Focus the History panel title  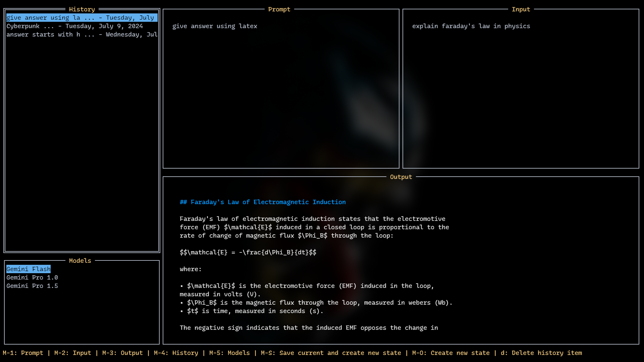click(82, 9)
